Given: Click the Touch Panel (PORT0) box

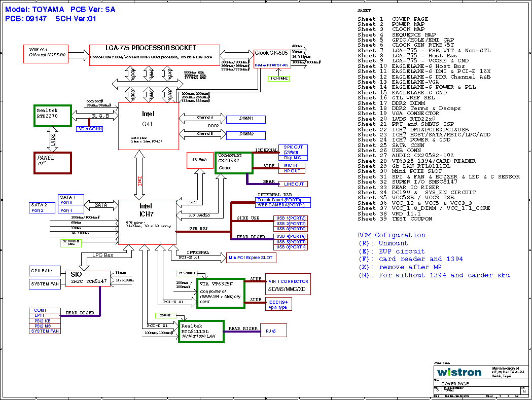Looking at the screenshot, I should pyautogui.click(x=282, y=200).
